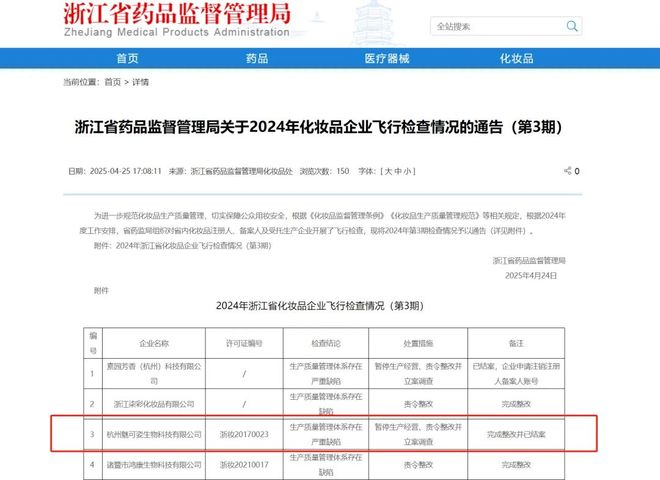Click the table caption 2024年浙江省化妆品企业飞行检查情况
The height and width of the screenshot is (480, 660).
coord(319,306)
